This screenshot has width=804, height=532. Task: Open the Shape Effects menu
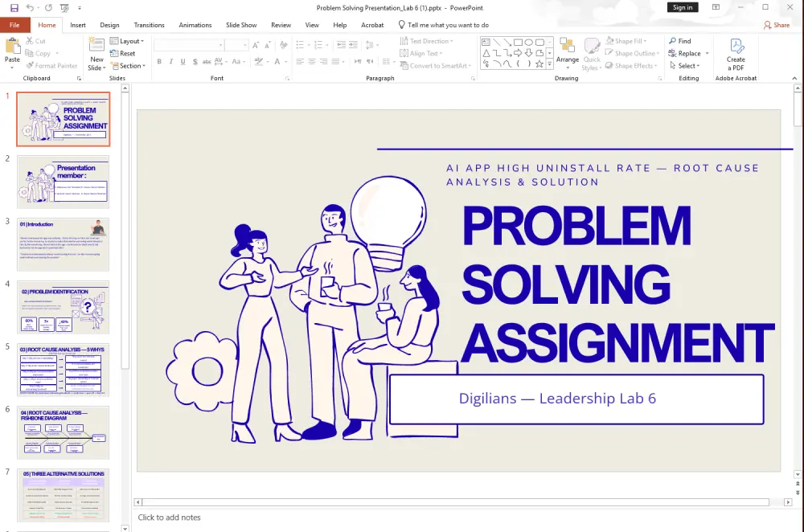coord(631,66)
